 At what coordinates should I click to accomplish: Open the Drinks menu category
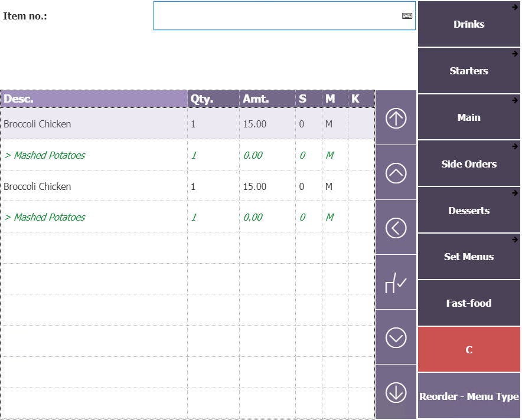click(x=469, y=24)
